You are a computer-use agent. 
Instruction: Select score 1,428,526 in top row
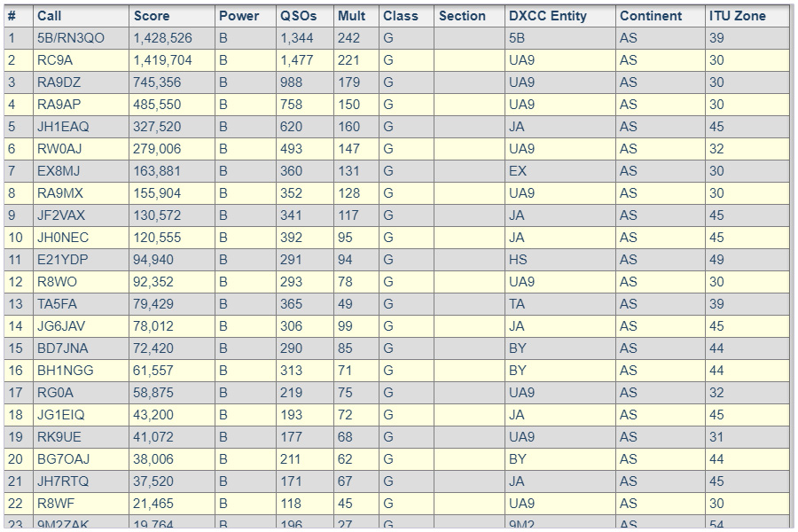[x=162, y=38]
